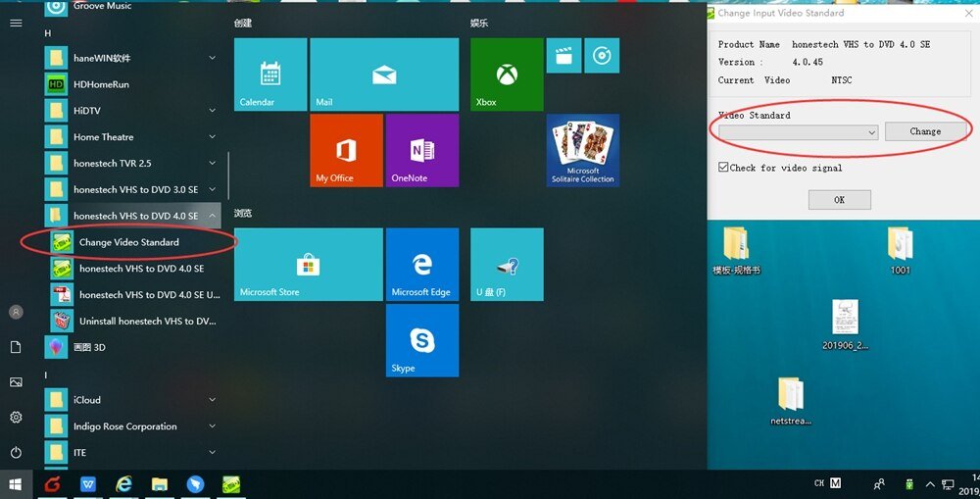The width and height of the screenshot is (980, 499).
Task: Toggle Check for video signal checkbox
Action: [x=723, y=167]
